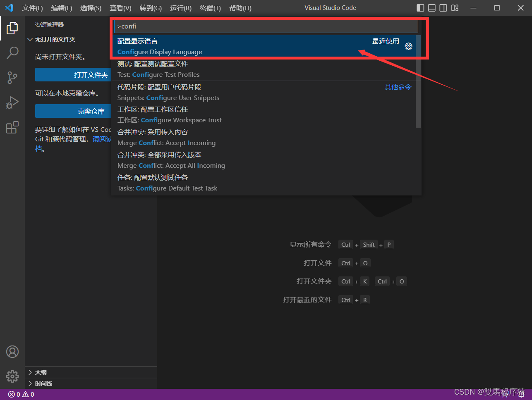
Task: Select Test: Configure Test Profiles command
Action: pos(264,69)
